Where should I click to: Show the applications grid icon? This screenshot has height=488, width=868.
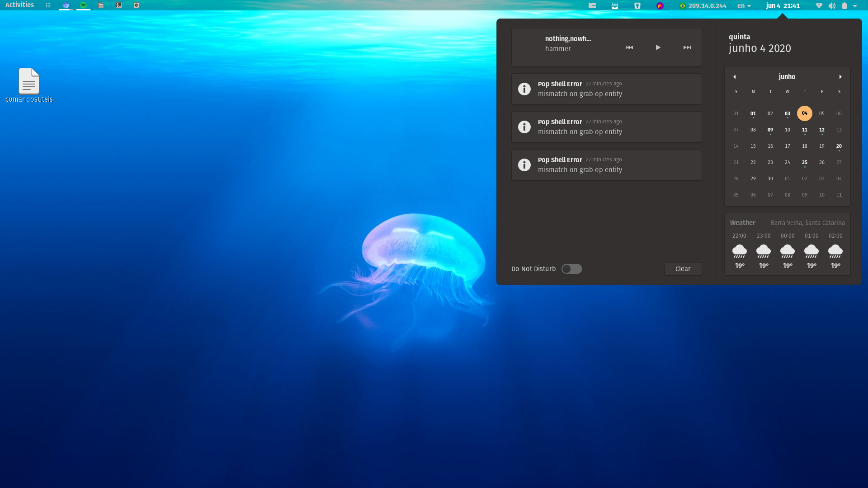tap(48, 5)
